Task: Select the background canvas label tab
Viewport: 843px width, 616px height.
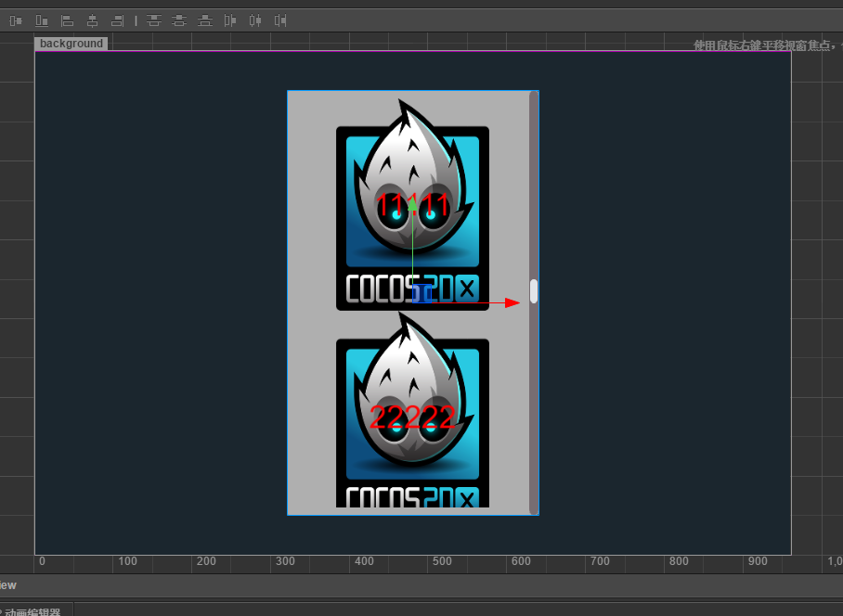Action: pos(71,44)
